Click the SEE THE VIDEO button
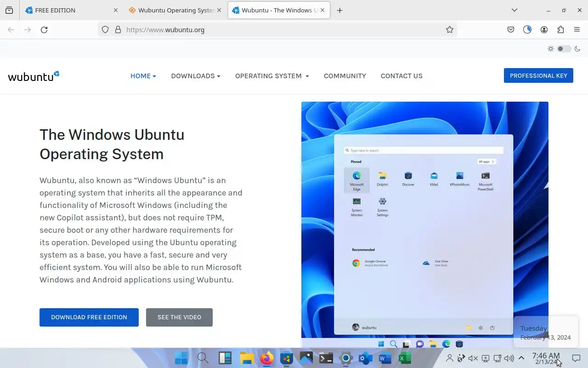Image resolution: width=588 pixels, height=368 pixels. (179, 317)
